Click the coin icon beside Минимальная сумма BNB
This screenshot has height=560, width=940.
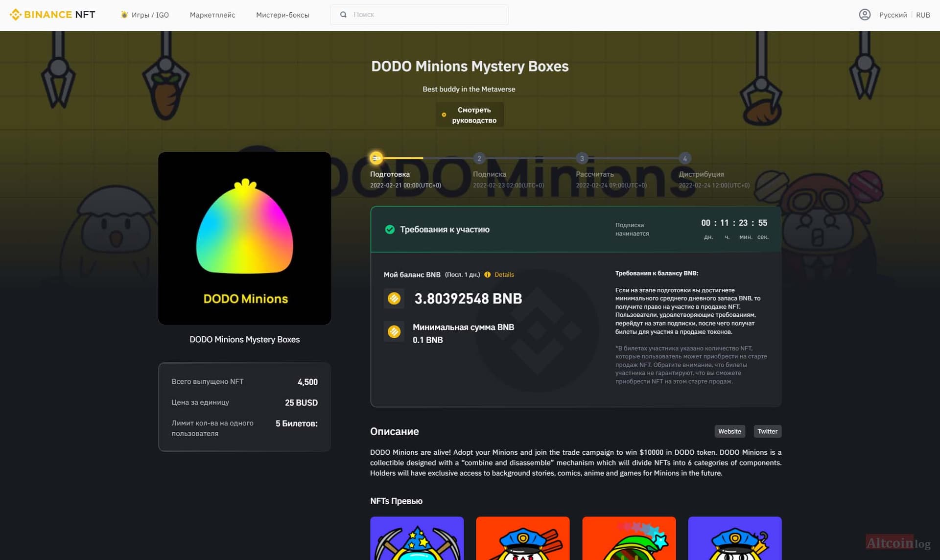[x=394, y=331]
